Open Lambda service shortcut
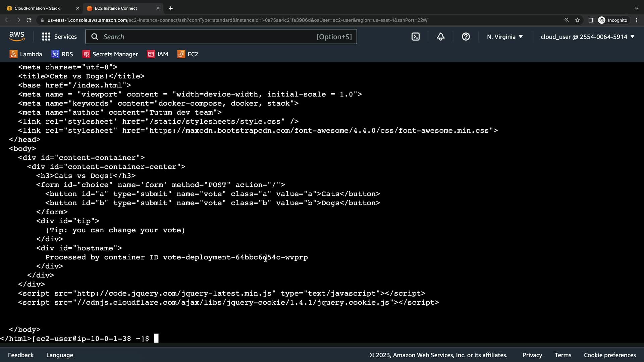 [x=26, y=54]
